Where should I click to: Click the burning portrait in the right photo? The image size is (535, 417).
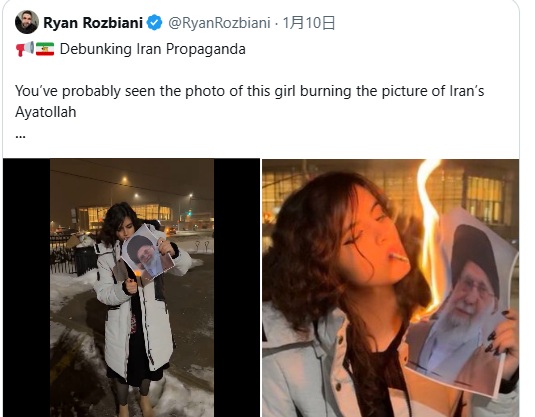click(x=464, y=300)
